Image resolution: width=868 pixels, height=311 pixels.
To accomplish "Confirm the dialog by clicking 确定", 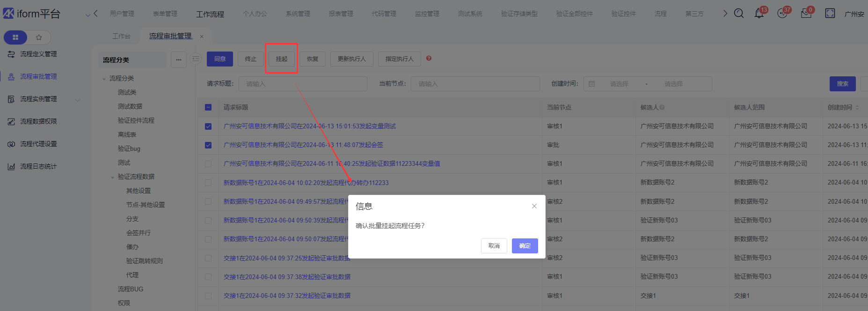I will 525,246.
